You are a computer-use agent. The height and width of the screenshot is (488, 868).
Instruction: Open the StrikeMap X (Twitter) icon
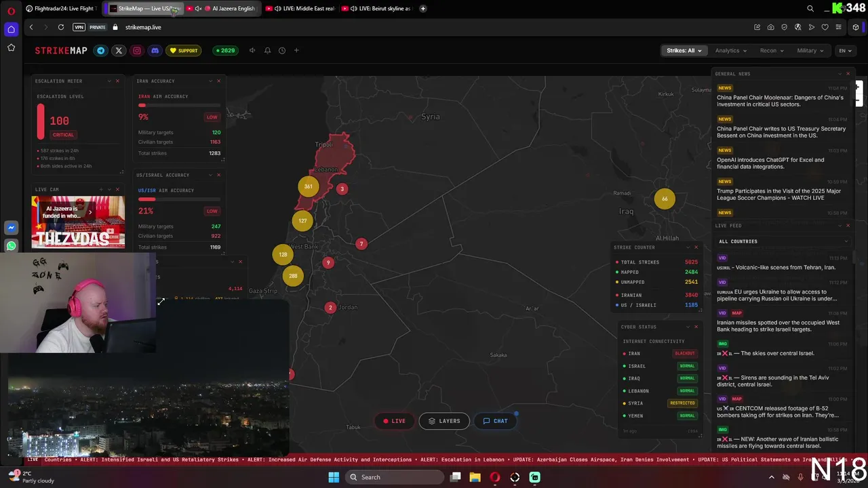pyautogui.click(x=119, y=50)
